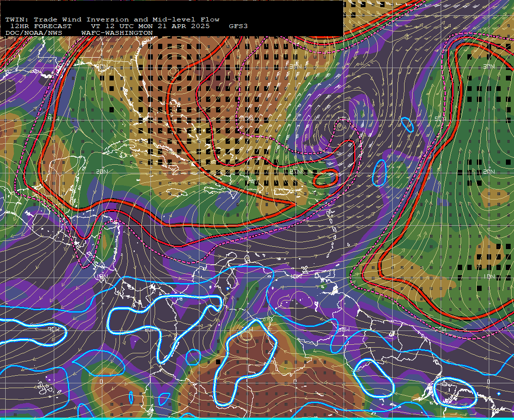The height and width of the screenshot is (420, 514).
Task: Click the title 'TWIN: Trade Wind Inversion and Mid-level Flow'
Action: coord(112,20)
